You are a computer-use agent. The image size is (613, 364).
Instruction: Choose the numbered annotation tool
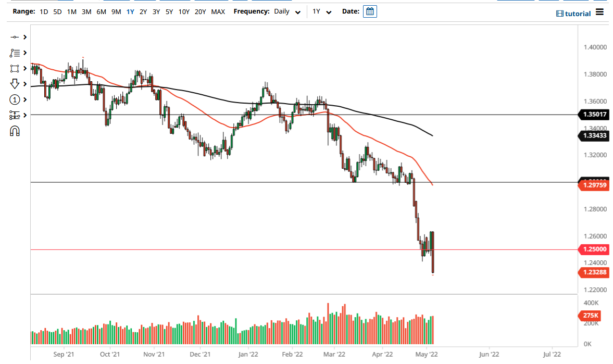tap(14, 100)
